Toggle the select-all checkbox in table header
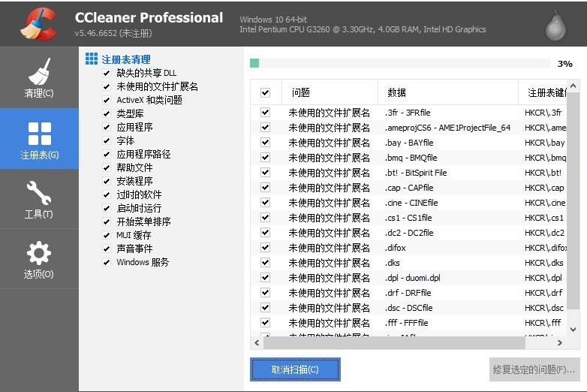 click(x=265, y=92)
